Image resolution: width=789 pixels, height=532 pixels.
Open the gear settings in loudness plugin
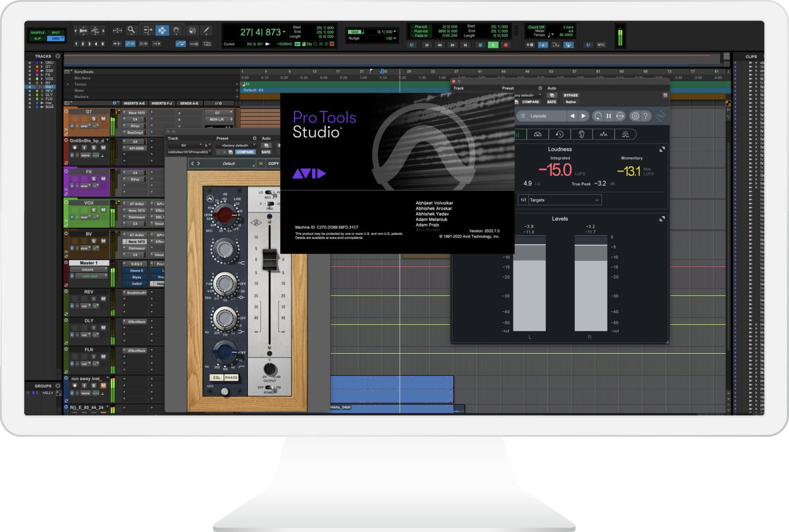tap(635, 116)
